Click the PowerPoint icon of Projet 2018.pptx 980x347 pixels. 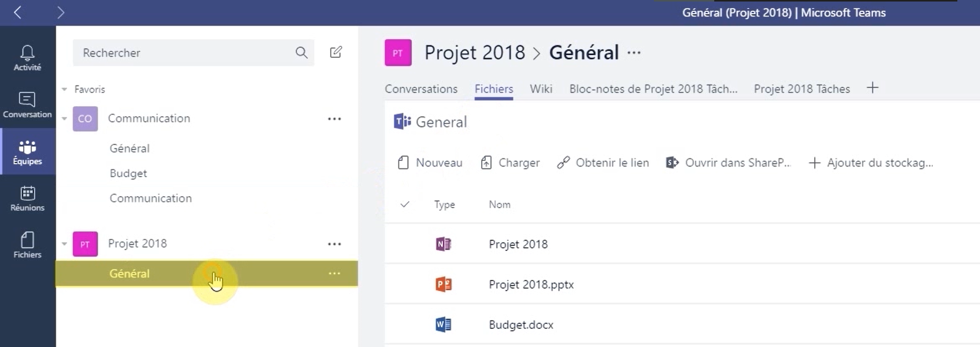pyautogui.click(x=443, y=284)
